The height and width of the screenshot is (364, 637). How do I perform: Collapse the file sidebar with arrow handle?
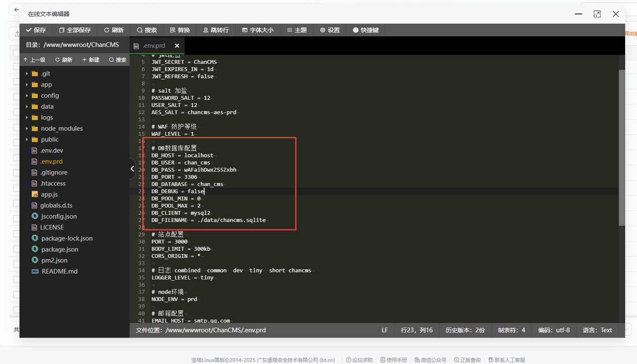click(x=132, y=169)
